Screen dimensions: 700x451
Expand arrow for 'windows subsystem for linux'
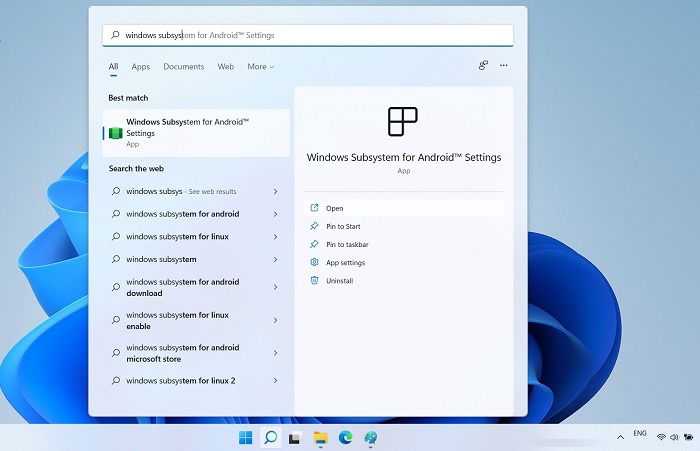(275, 237)
